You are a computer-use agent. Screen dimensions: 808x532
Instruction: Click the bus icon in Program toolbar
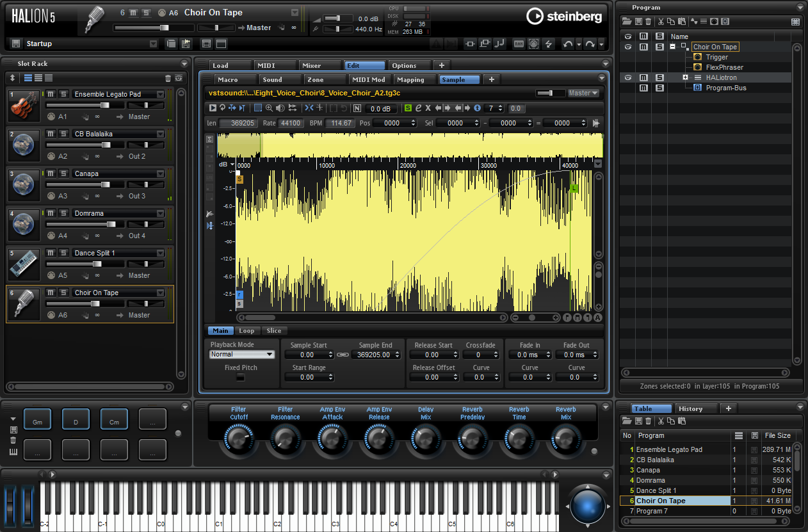725,22
